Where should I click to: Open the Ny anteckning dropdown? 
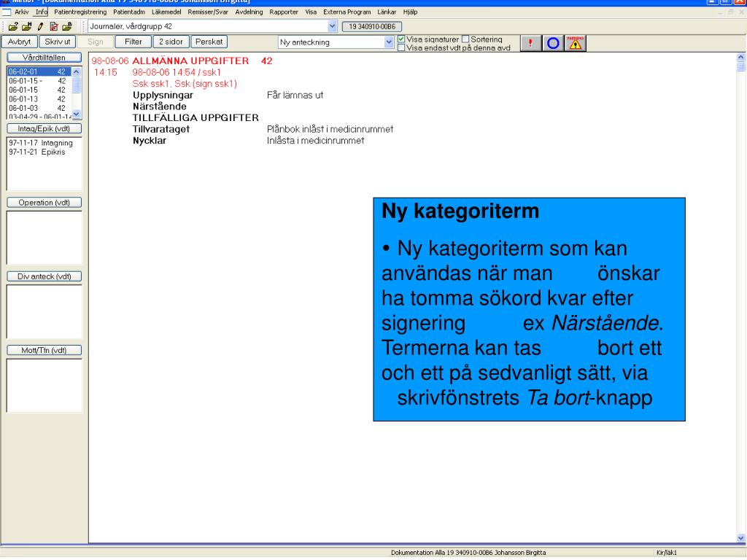click(389, 42)
